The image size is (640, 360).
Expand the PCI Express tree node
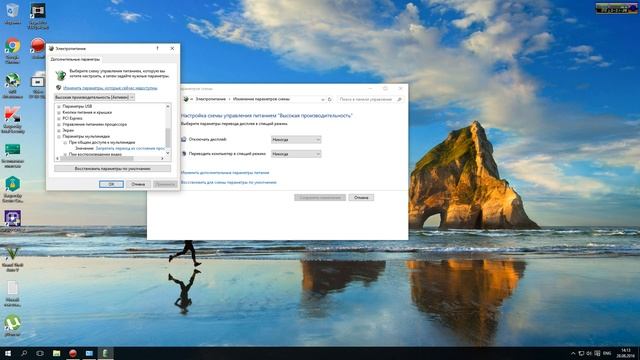tap(59, 118)
